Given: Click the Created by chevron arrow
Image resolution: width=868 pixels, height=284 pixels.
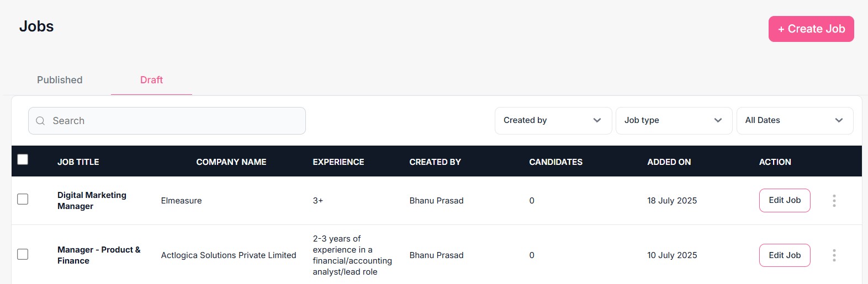Looking at the screenshot, I should [x=597, y=120].
